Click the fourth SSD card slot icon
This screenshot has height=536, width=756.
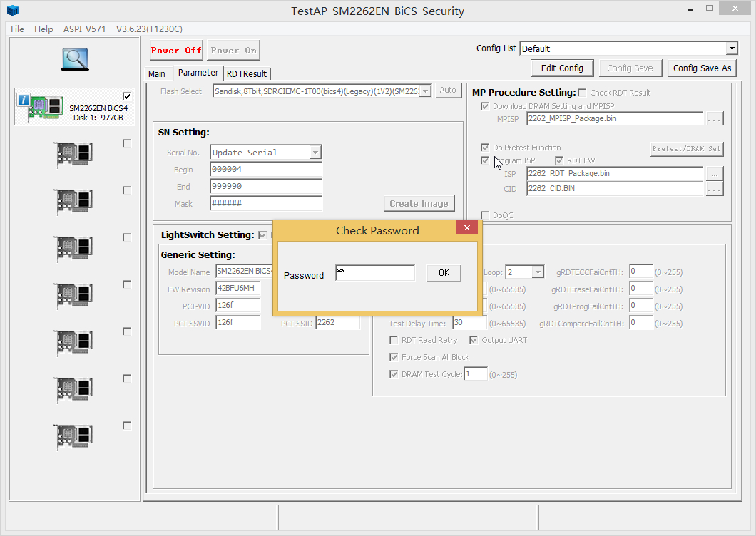(73, 296)
